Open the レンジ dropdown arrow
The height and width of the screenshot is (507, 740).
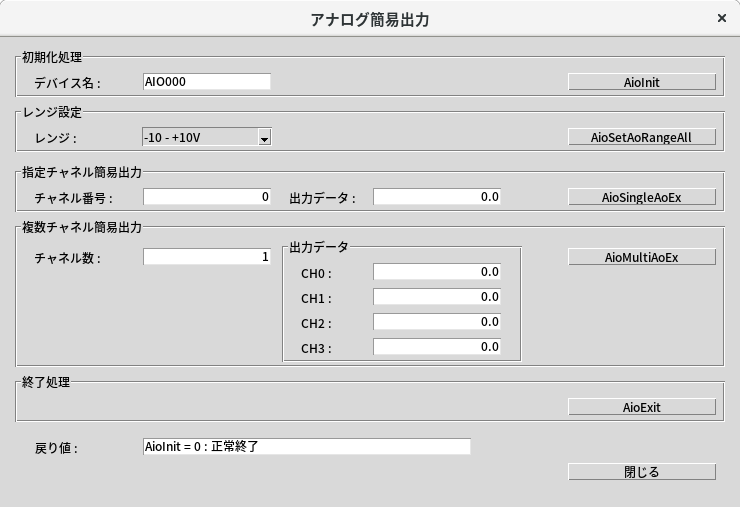tap(264, 138)
